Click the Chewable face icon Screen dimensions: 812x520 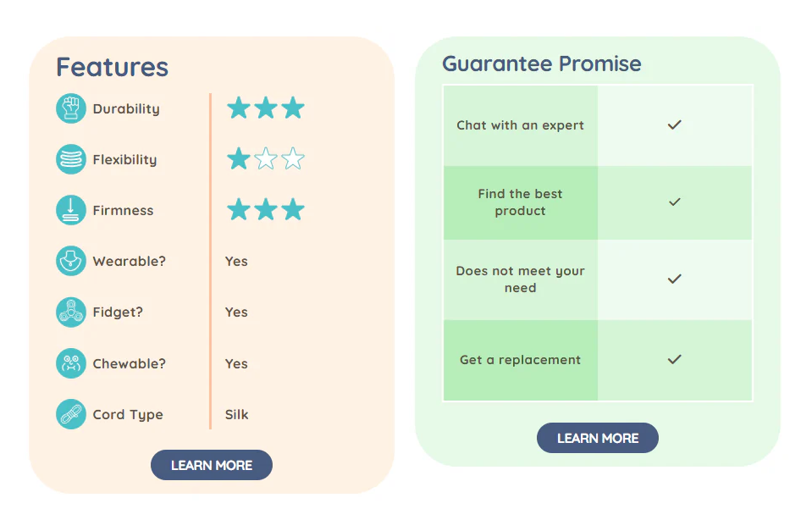tap(71, 363)
